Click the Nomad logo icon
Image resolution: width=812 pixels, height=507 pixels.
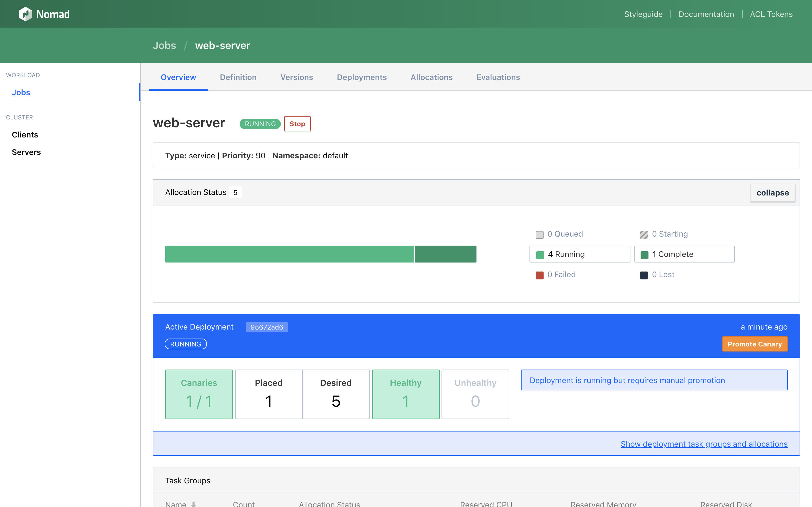click(25, 14)
